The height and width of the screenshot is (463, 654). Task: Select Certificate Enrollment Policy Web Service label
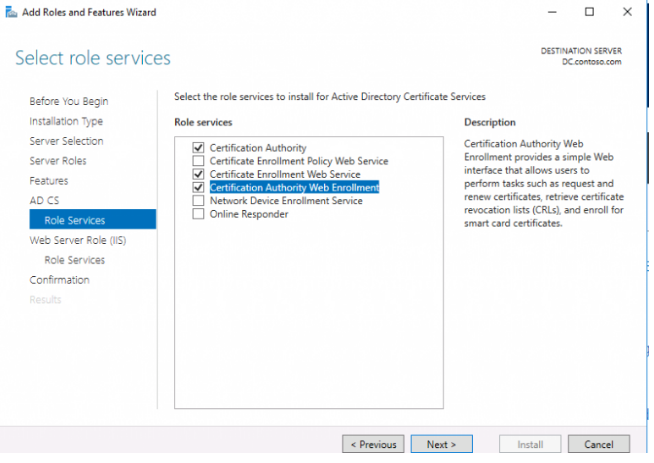299,161
